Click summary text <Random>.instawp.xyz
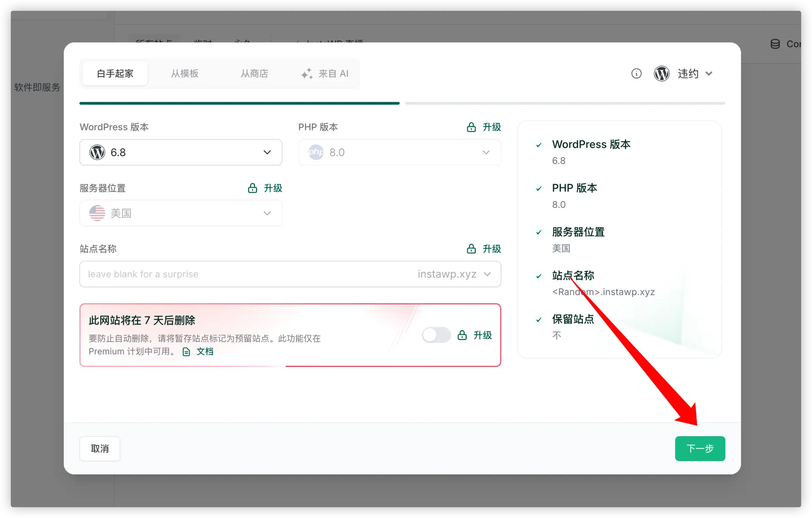This screenshot has width=812, height=518. click(x=603, y=292)
